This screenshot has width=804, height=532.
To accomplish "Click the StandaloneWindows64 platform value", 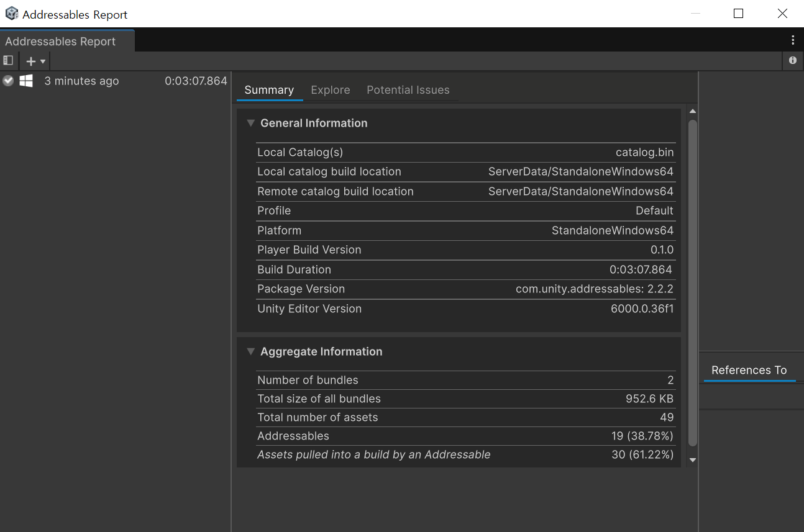I will (x=613, y=230).
